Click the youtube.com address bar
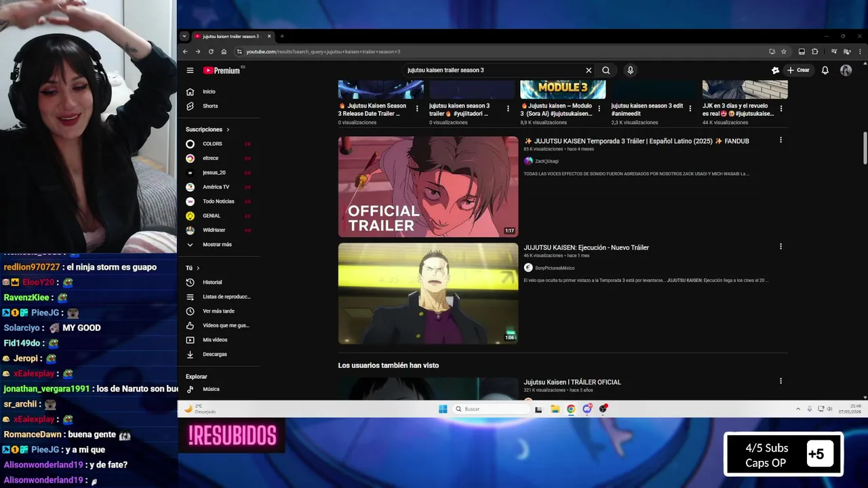Viewport: 868px width, 488px height. coord(502,52)
